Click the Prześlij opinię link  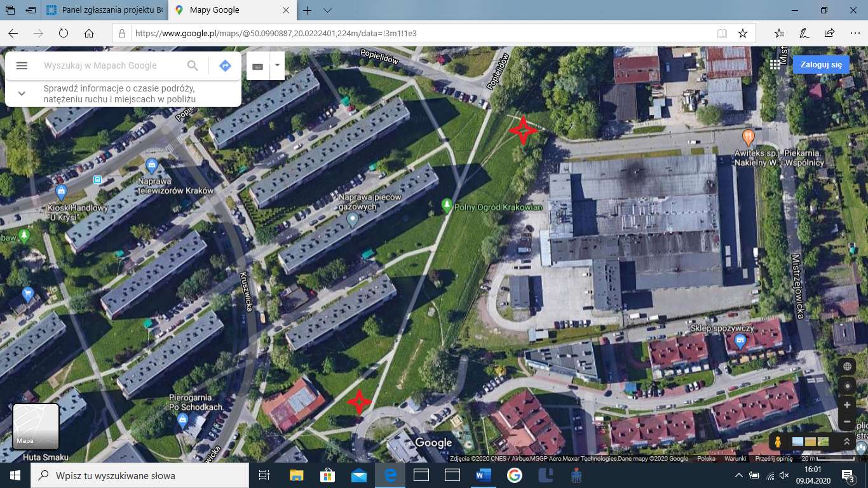pyautogui.click(x=773, y=459)
